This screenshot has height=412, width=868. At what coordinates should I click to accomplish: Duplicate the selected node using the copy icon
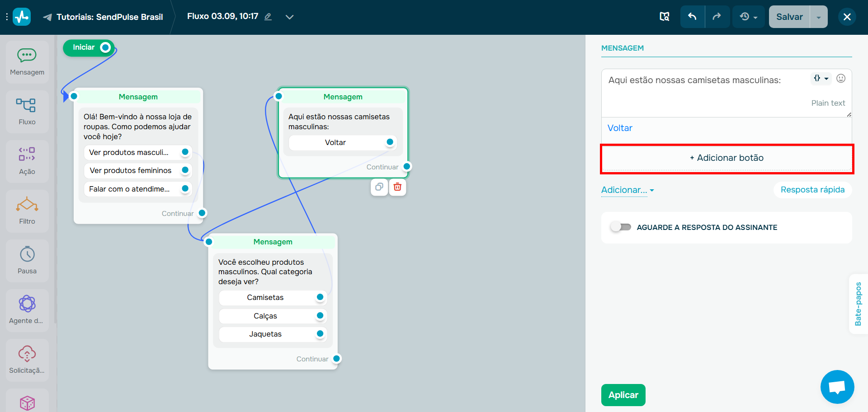point(379,187)
